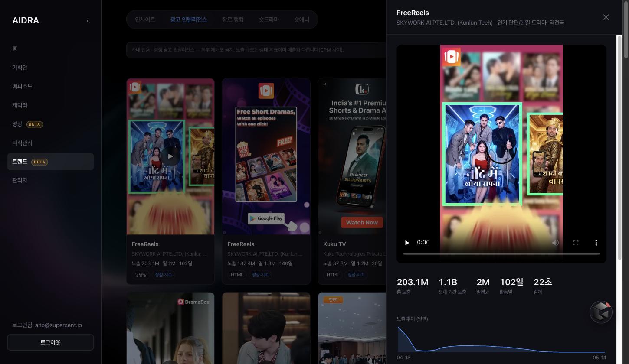
Task: Play the FreeReels ad video in the detail panel
Action: point(407,243)
